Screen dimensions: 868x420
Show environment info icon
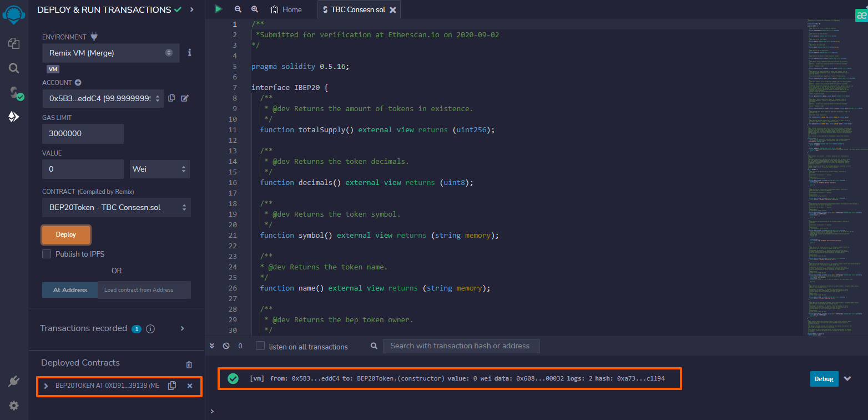tap(189, 52)
